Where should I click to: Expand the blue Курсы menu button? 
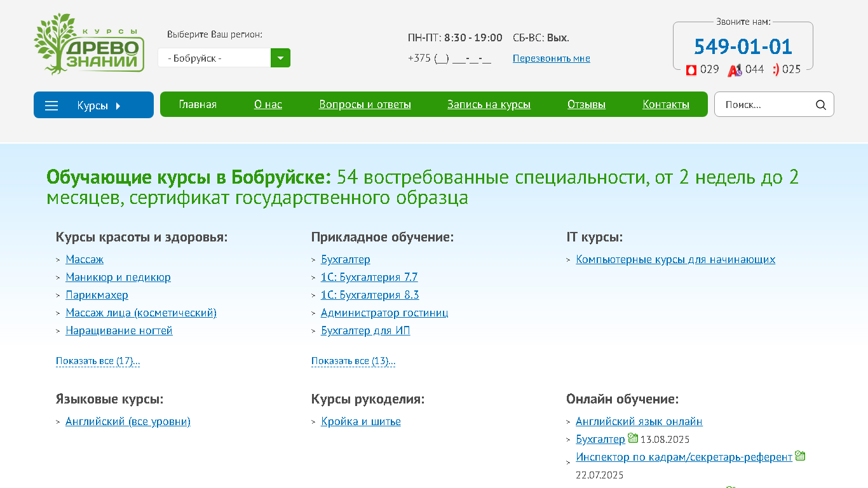pos(93,105)
